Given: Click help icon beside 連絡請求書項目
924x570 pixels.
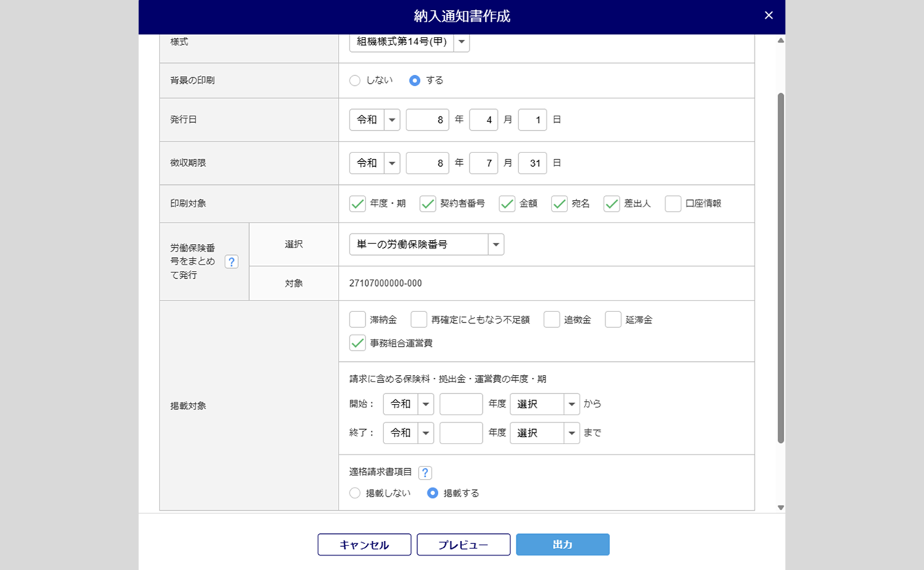Looking at the screenshot, I should click(x=425, y=472).
